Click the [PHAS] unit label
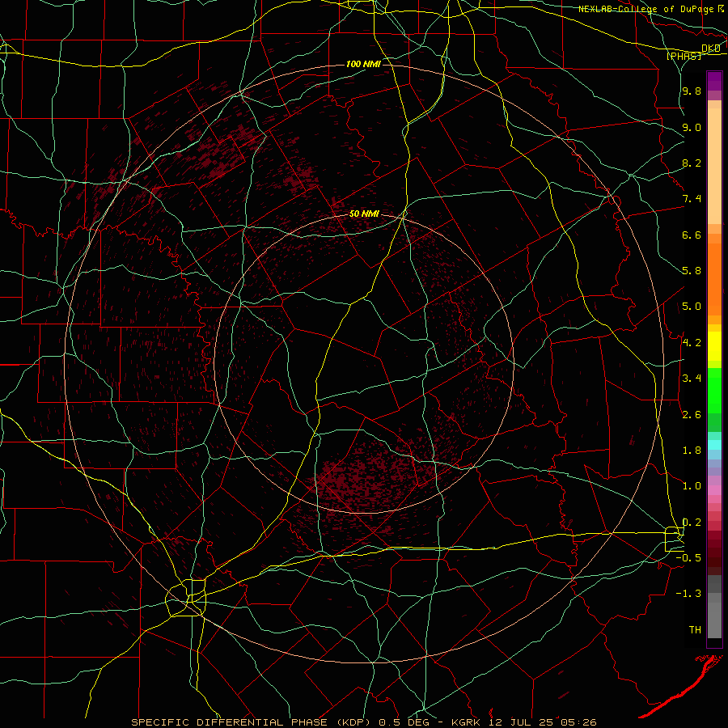 [684, 56]
